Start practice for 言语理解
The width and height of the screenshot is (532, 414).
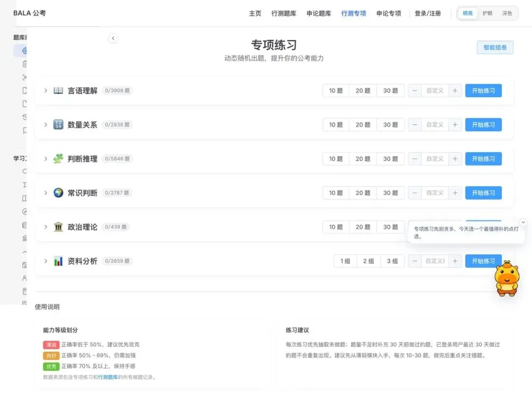[483, 91]
